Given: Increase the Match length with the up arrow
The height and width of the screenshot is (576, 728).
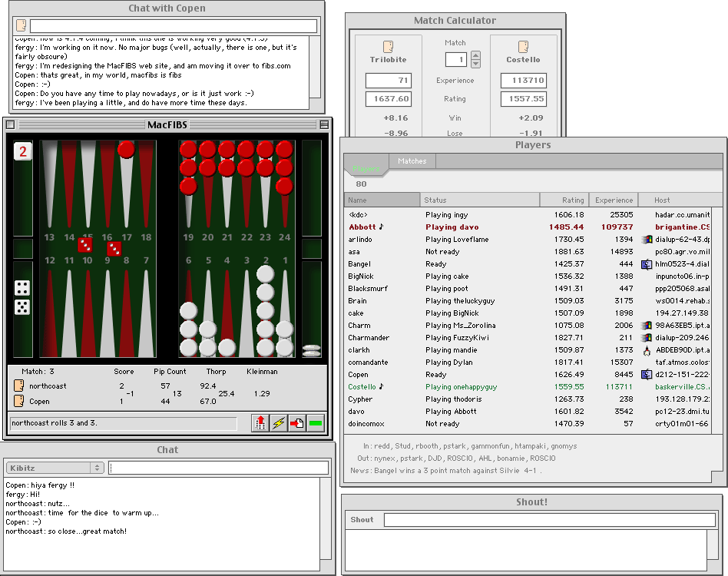Looking at the screenshot, I should coord(475,55).
